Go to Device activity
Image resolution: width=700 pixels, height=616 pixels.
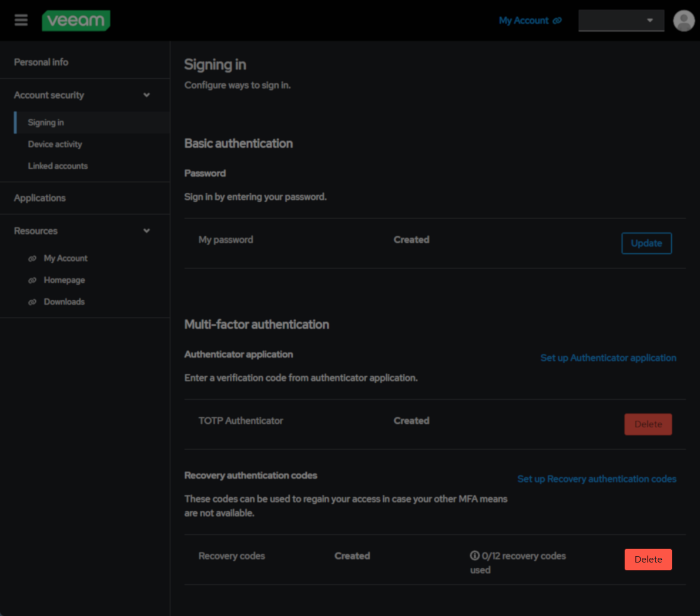tap(55, 144)
